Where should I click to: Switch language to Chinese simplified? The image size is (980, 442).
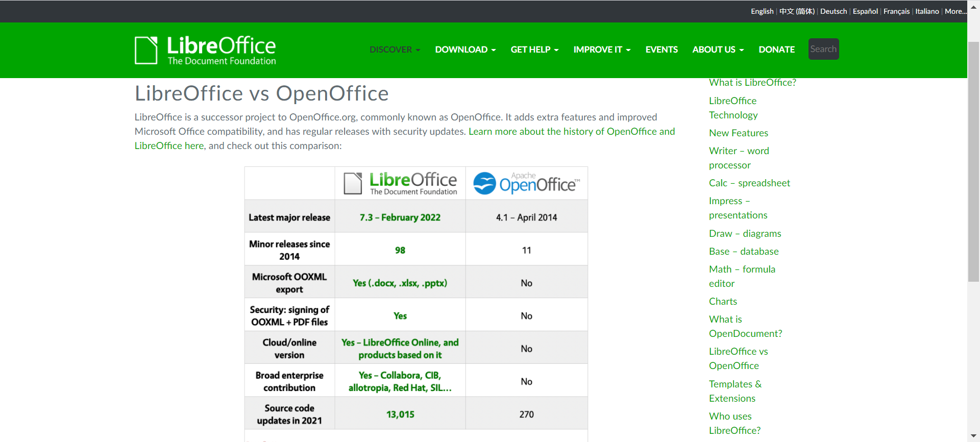click(x=797, y=11)
